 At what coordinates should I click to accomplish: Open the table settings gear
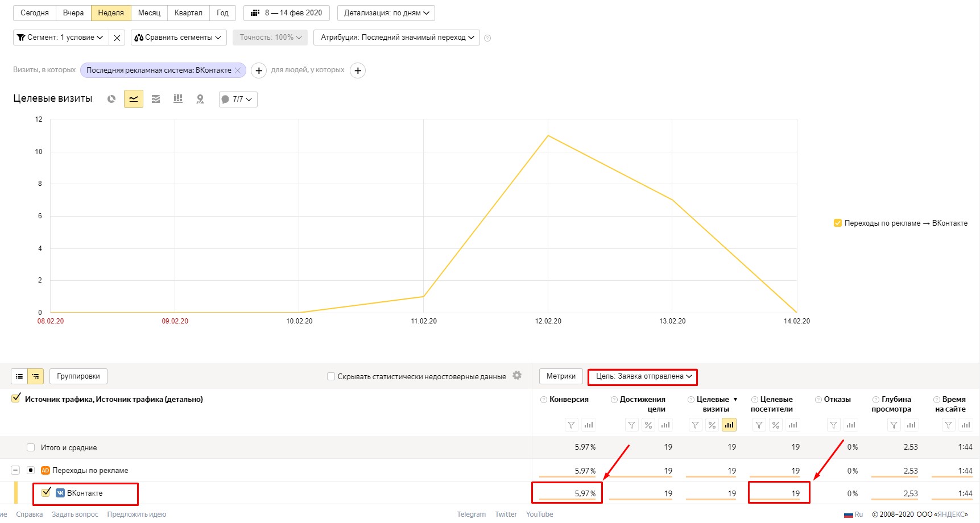[517, 375]
